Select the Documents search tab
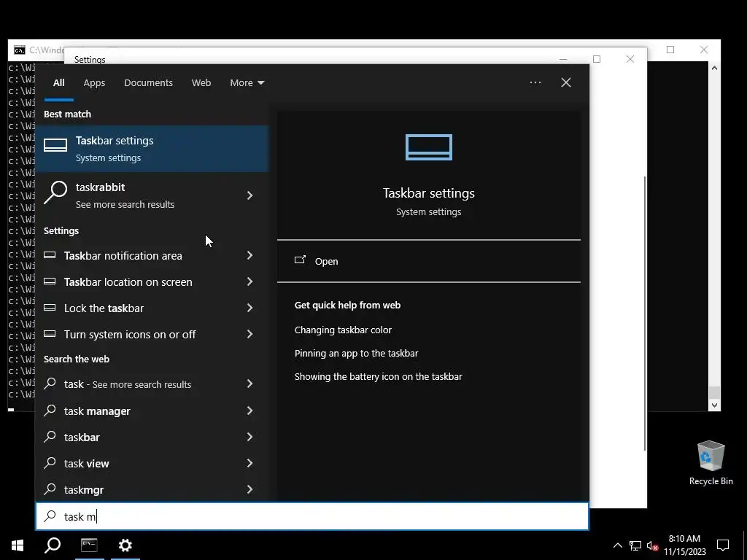This screenshot has width=747, height=560. [x=148, y=83]
